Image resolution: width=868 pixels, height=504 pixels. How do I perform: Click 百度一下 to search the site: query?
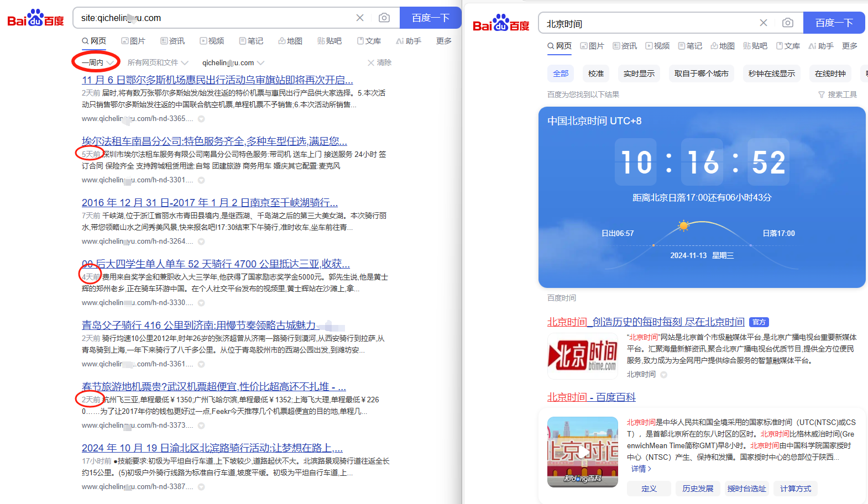point(430,18)
